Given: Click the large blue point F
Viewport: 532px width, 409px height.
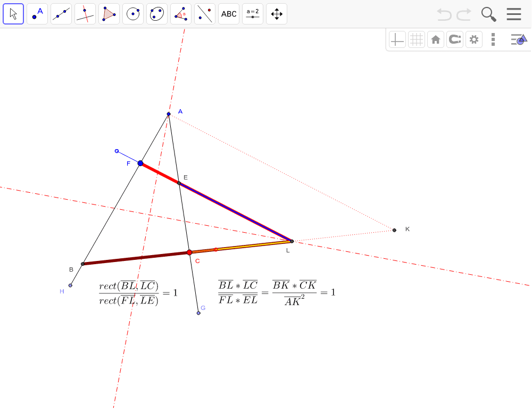Looking at the screenshot, I should coord(140,163).
